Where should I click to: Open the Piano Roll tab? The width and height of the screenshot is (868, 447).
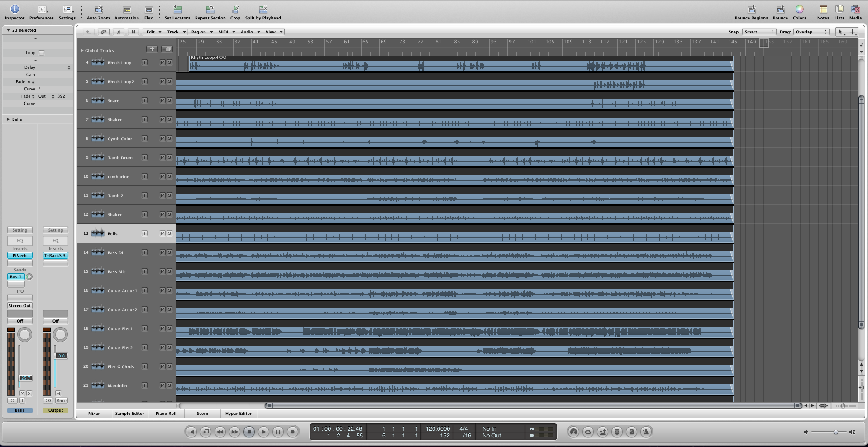[x=166, y=413]
